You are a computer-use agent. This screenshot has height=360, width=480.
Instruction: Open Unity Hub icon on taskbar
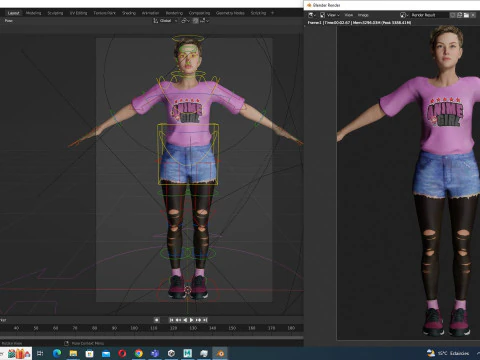point(171,353)
